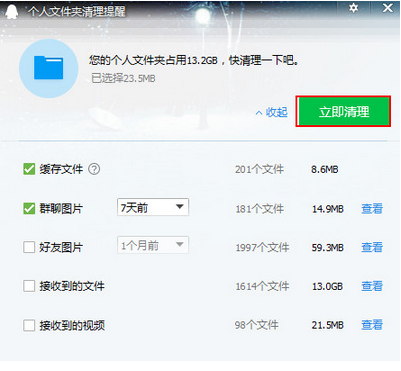
Task: Click the 您的个人文件夹占用13.2GB message
Action: pyautogui.click(x=194, y=60)
